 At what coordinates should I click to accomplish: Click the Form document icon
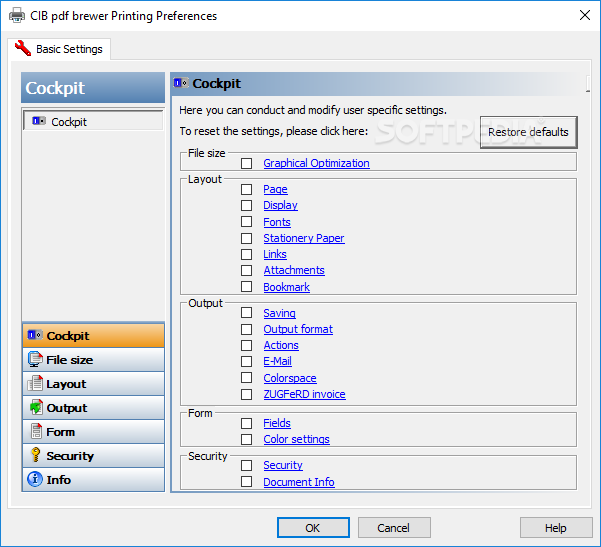pos(36,431)
